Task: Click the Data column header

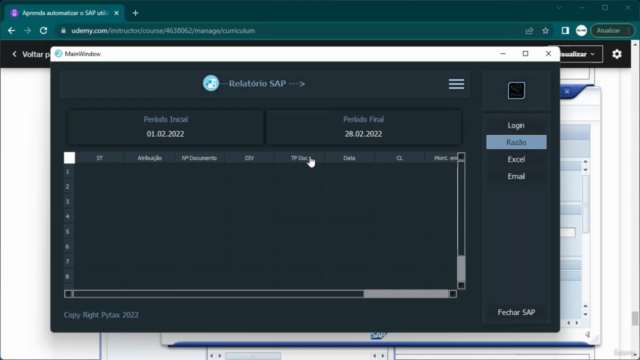Action: point(349,158)
